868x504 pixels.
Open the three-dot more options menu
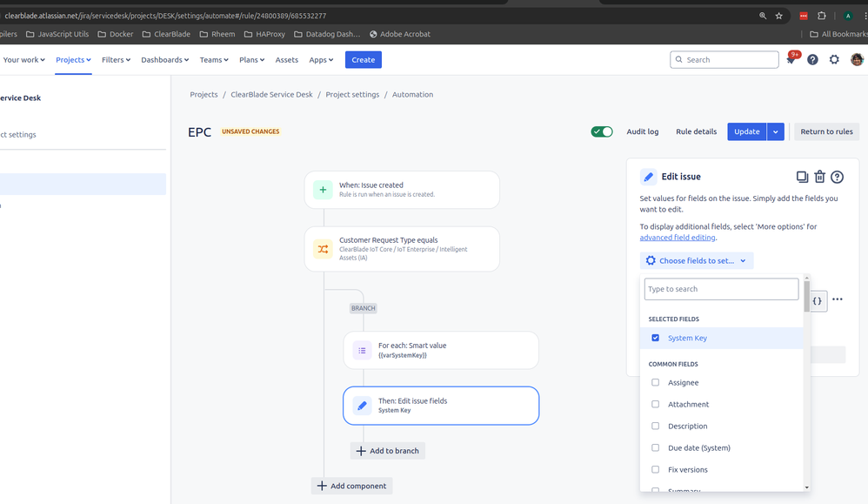tap(837, 299)
